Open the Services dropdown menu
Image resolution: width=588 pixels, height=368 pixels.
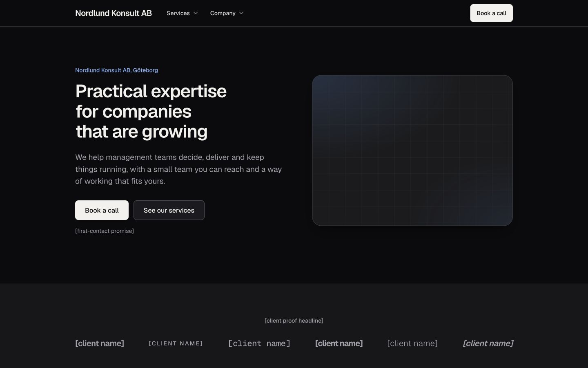(182, 13)
